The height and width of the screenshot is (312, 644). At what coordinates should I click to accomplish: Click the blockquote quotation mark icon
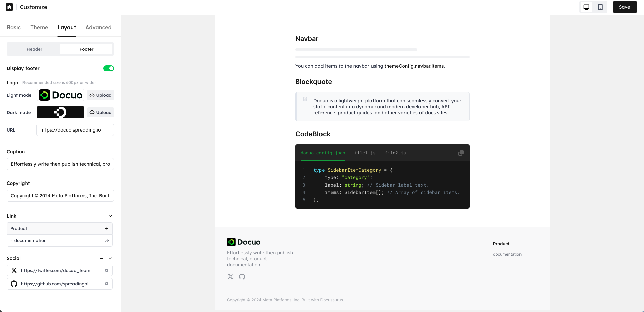click(305, 99)
